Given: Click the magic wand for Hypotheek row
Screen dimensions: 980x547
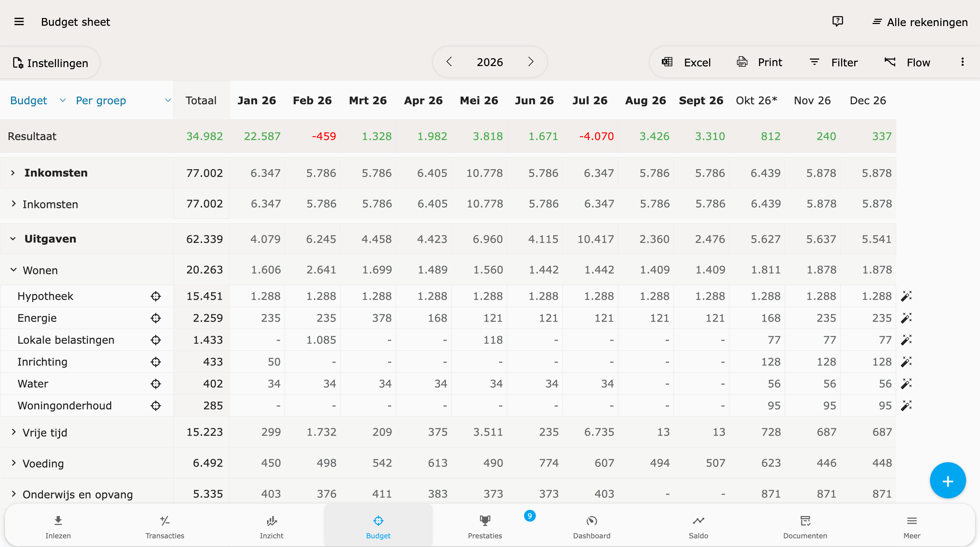Looking at the screenshot, I should 906,296.
